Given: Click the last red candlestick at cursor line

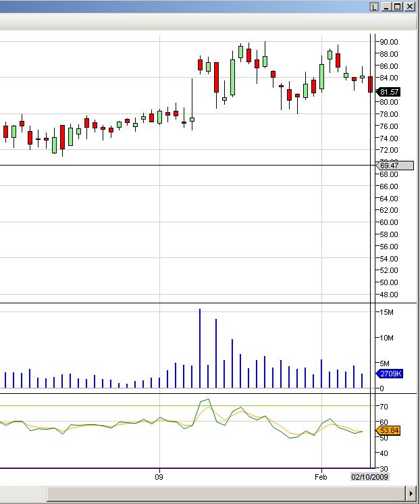Looking at the screenshot, I should point(371,84).
